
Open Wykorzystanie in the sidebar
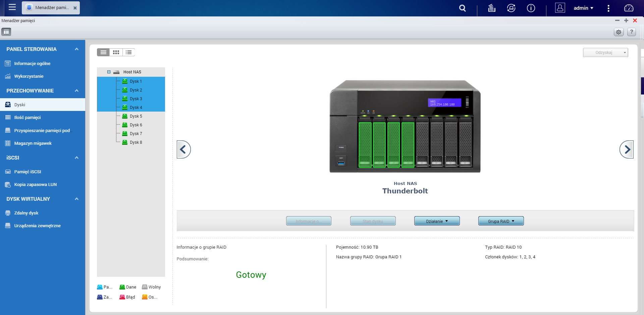tap(43, 76)
